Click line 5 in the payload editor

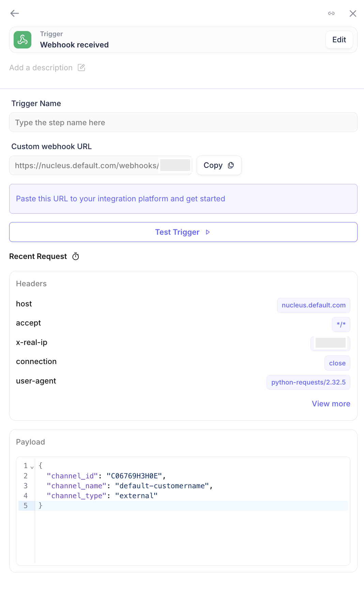tap(191, 506)
